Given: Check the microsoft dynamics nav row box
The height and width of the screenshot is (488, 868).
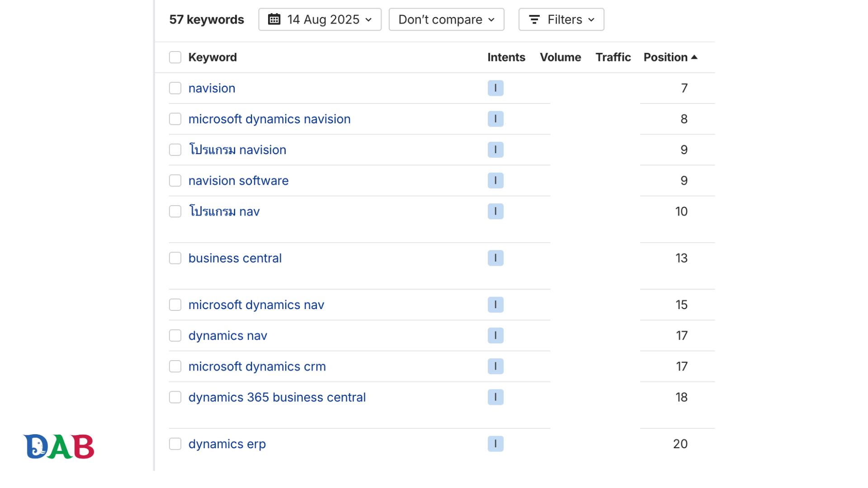Looking at the screenshot, I should click(x=175, y=305).
